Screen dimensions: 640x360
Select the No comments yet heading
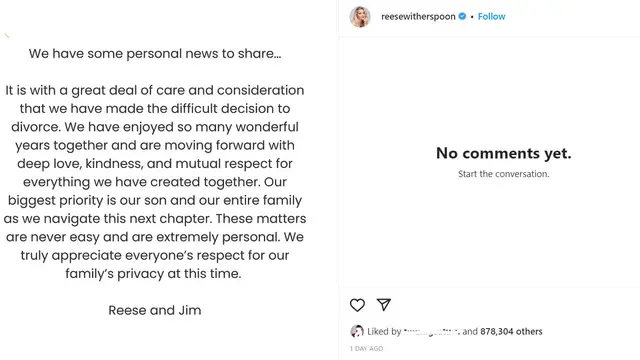[503, 153]
